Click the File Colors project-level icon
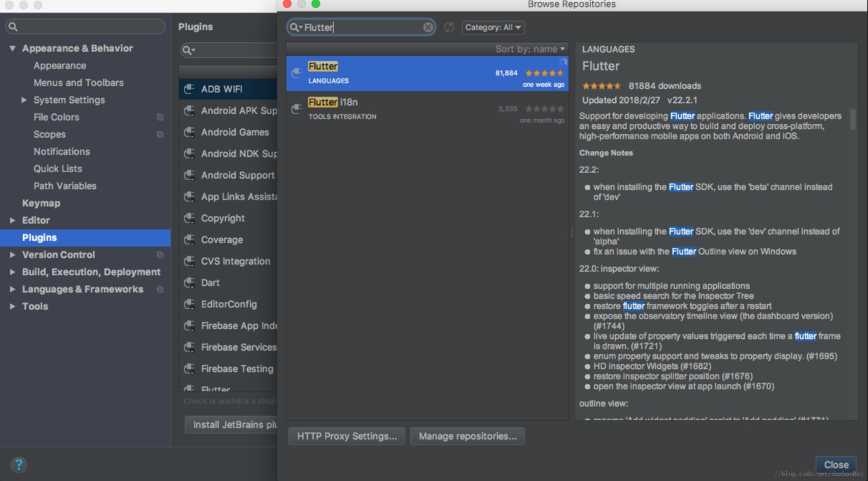The height and width of the screenshot is (481, 868). pyautogui.click(x=160, y=118)
